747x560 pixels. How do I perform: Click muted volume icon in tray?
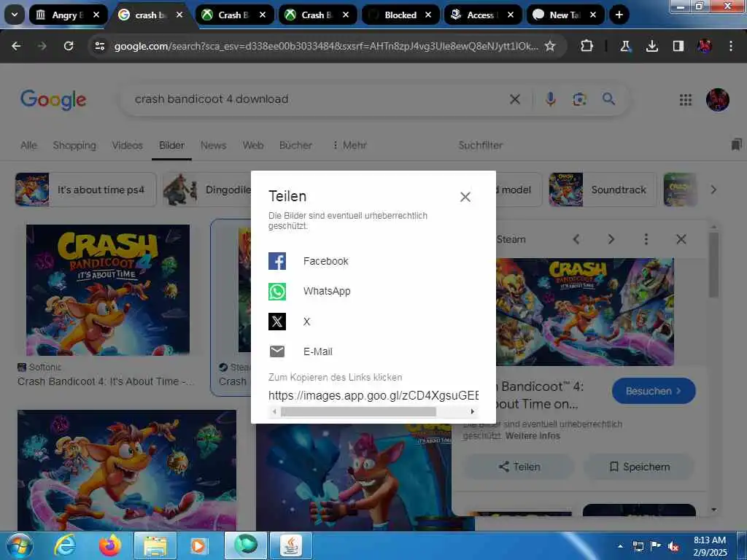click(x=673, y=547)
